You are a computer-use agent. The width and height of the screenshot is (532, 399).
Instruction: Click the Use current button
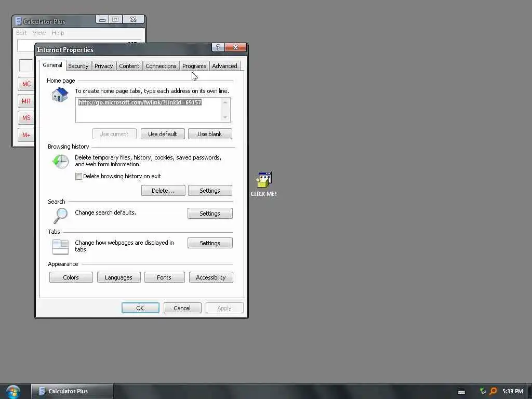pyautogui.click(x=114, y=134)
